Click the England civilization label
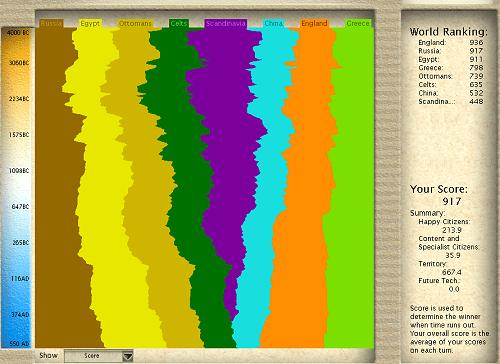 point(314,23)
